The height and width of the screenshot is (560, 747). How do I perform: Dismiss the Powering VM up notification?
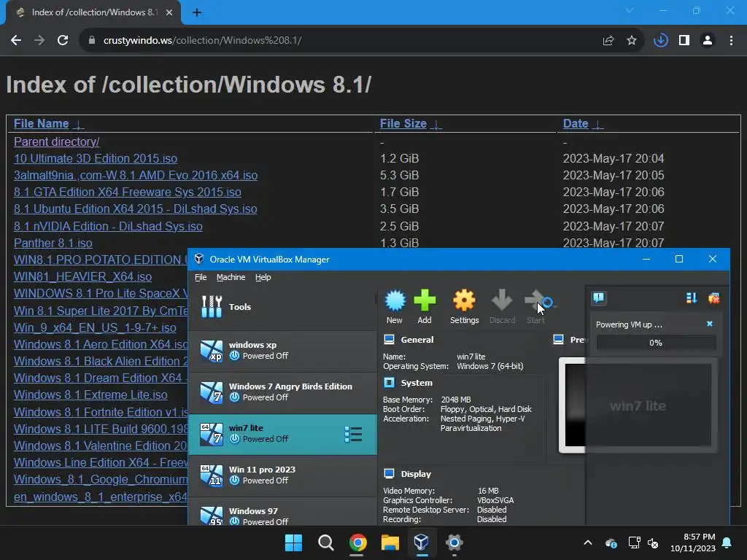coord(709,324)
